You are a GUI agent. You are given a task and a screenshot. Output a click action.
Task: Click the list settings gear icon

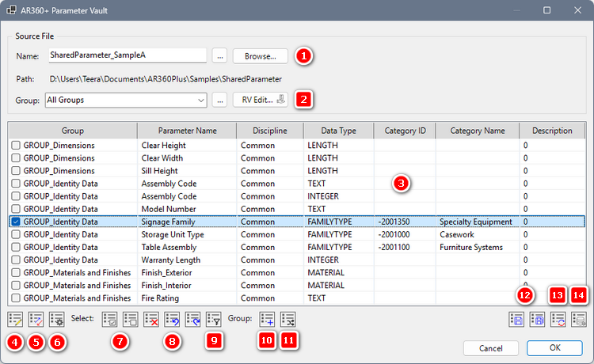pyautogui.click(x=55, y=319)
